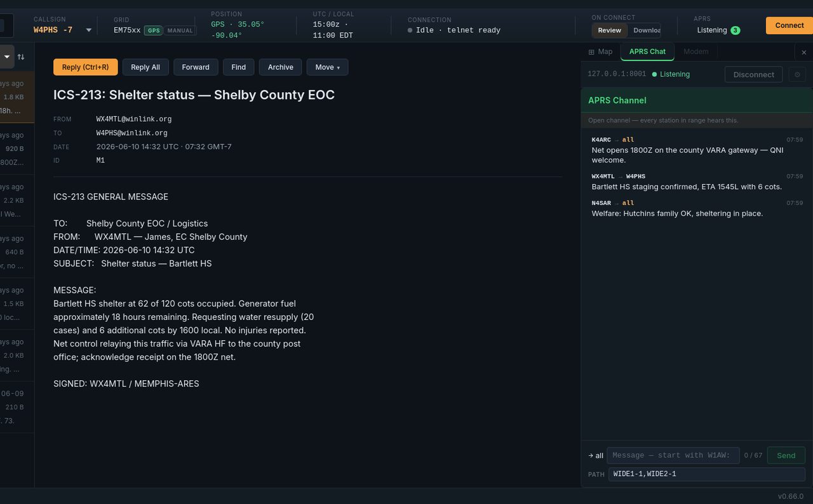813x504 pixels.
Task: Close the APRS side panel
Action: tap(803, 52)
